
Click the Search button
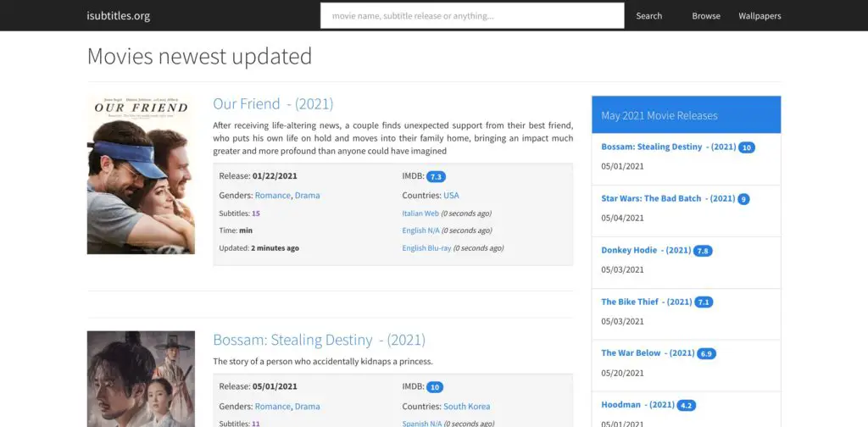coord(648,15)
